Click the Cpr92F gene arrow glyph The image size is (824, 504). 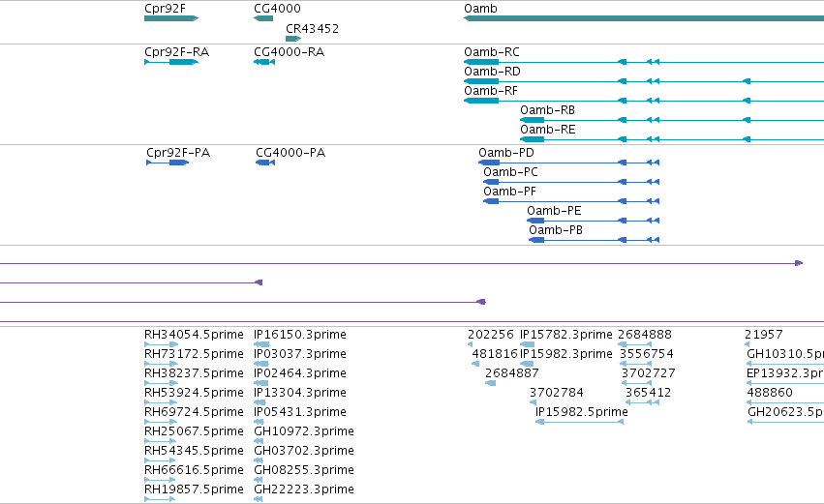(171, 18)
